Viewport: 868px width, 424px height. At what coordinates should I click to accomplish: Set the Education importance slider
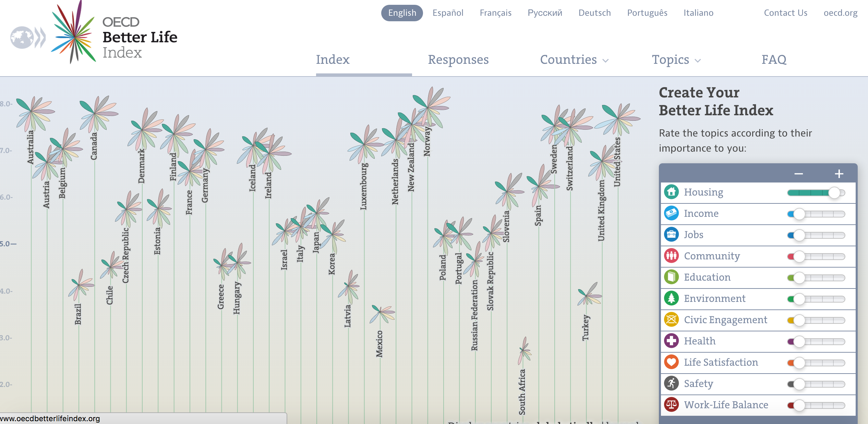tap(816, 278)
